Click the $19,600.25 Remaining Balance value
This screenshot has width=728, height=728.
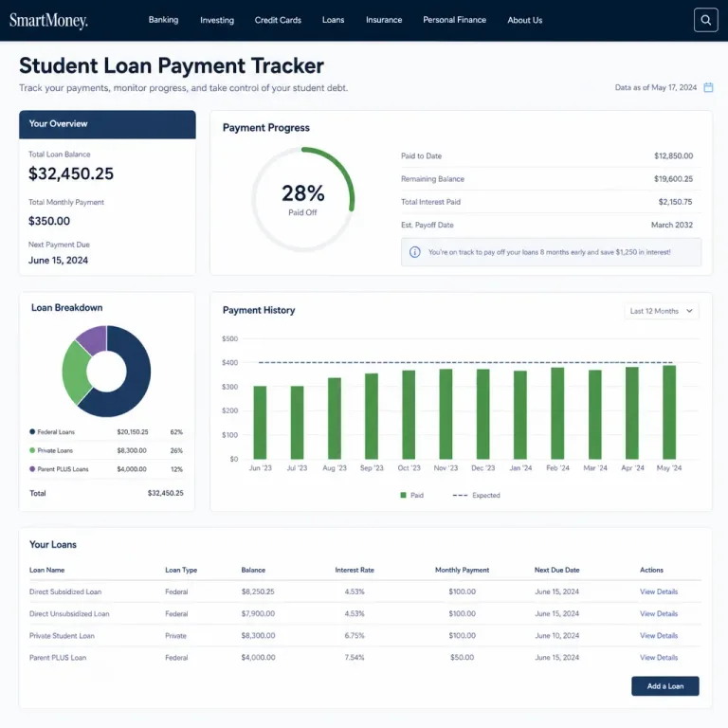tap(673, 179)
